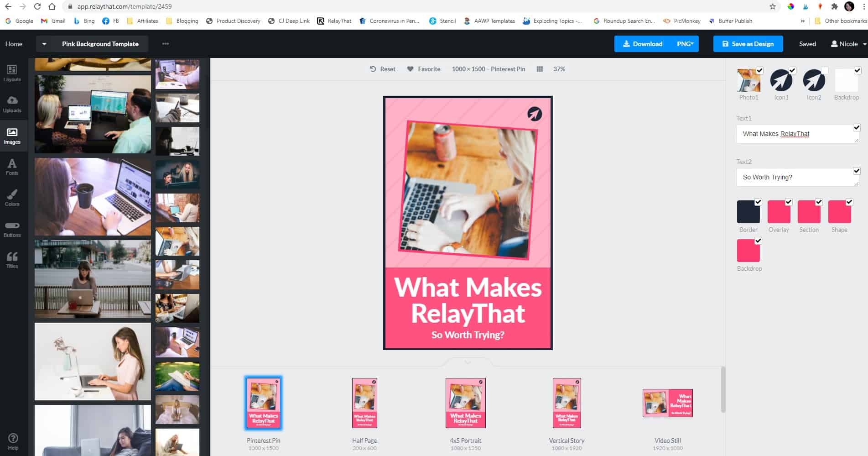Open the Titles quote panel

click(12, 260)
